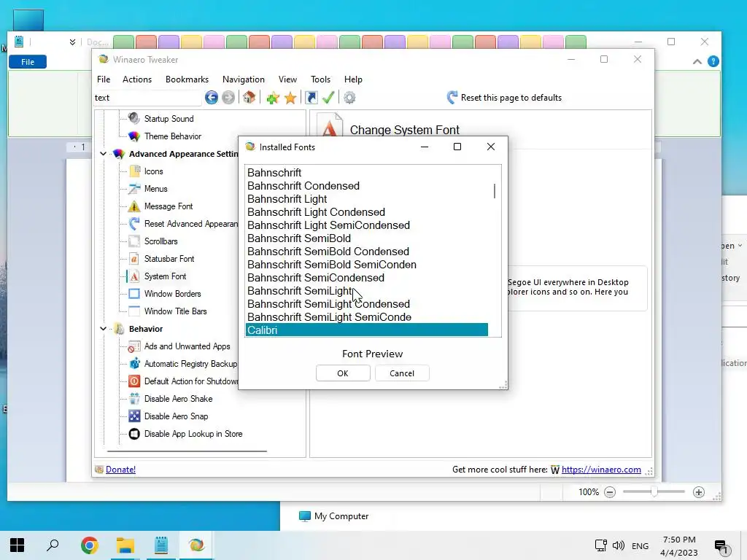
Task: Zoom out with the minus button
Action: pos(610,492)
